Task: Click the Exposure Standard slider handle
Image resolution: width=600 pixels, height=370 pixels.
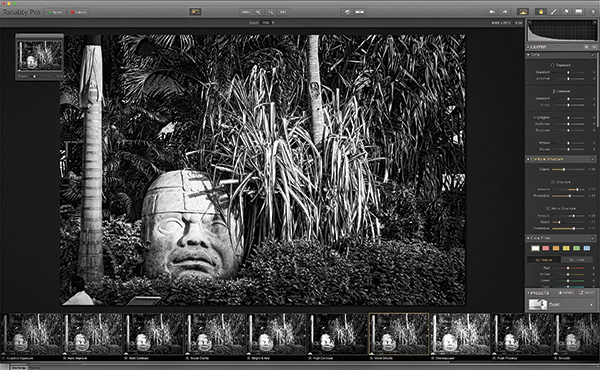Action: click(568, 72)
